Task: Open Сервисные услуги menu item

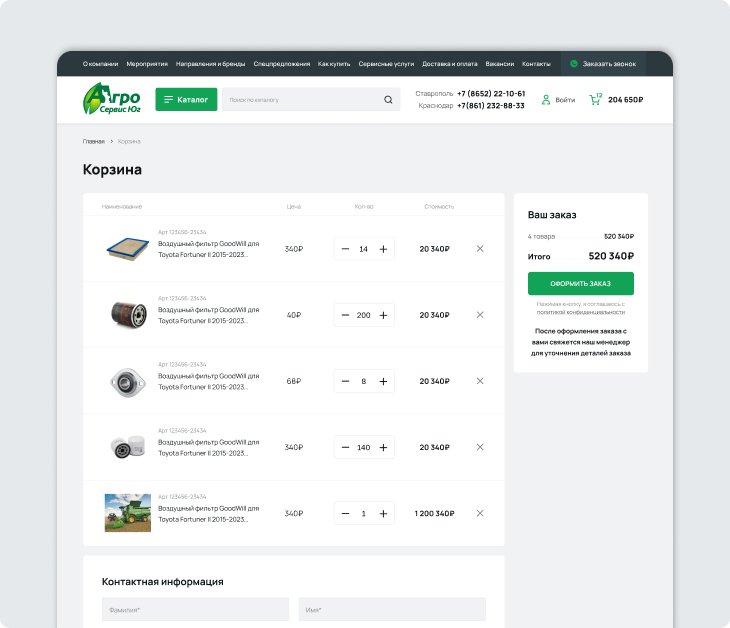Action: pos(386,64)
